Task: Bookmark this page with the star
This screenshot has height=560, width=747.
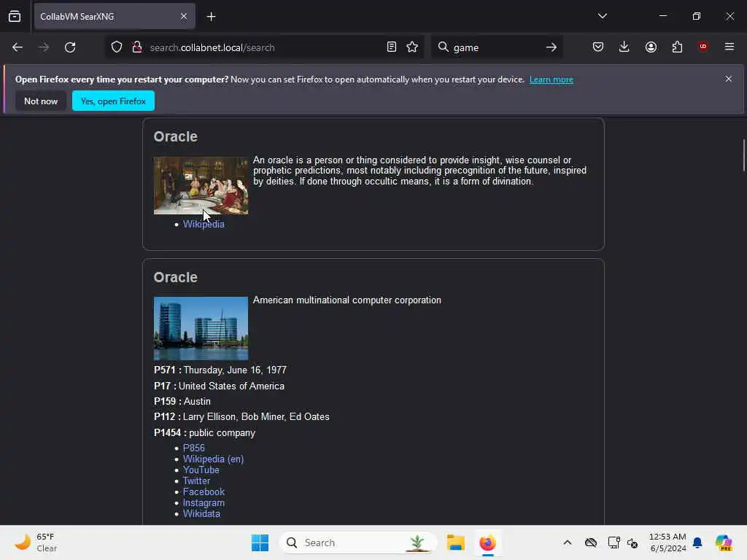Action: pyautogui.click(x=412, y=47)
